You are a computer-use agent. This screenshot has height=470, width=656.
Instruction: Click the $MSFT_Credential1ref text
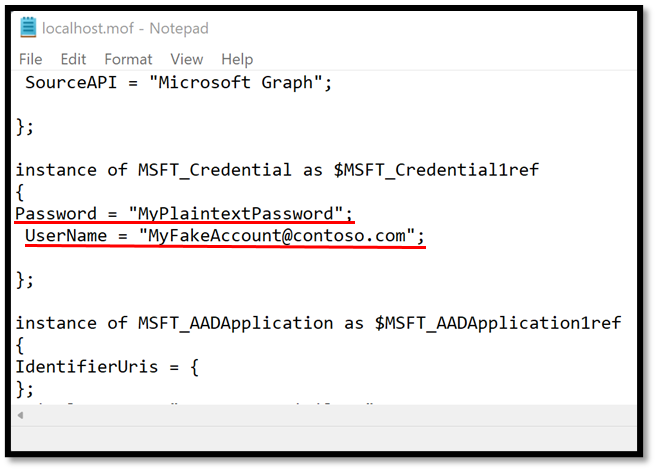click(436, 170)
